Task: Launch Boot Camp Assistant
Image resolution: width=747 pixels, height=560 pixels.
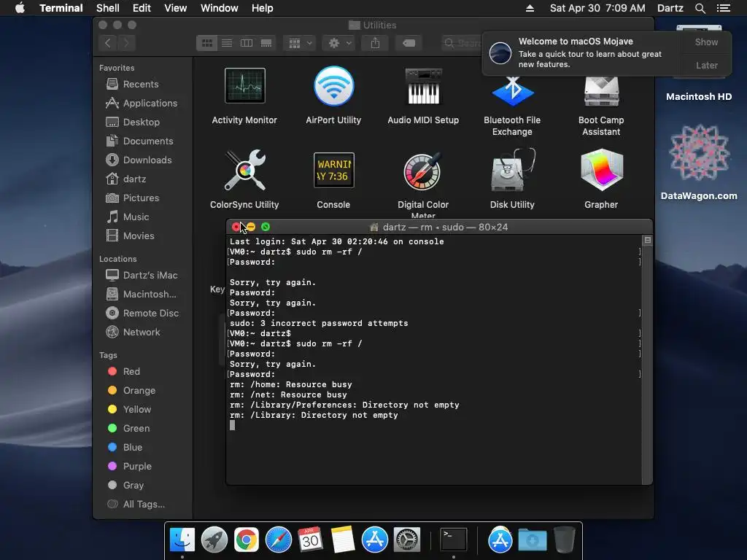Action: tap(601, 91)
